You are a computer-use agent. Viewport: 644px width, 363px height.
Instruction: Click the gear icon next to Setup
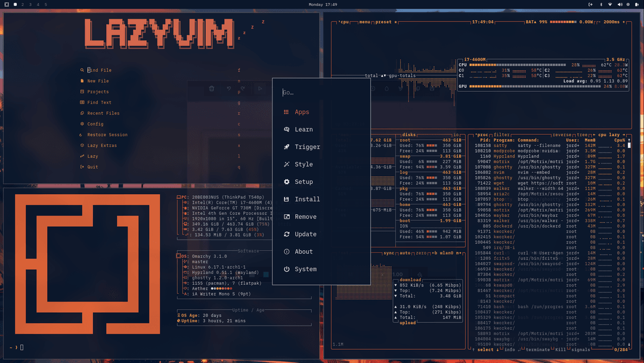point(286,181)
